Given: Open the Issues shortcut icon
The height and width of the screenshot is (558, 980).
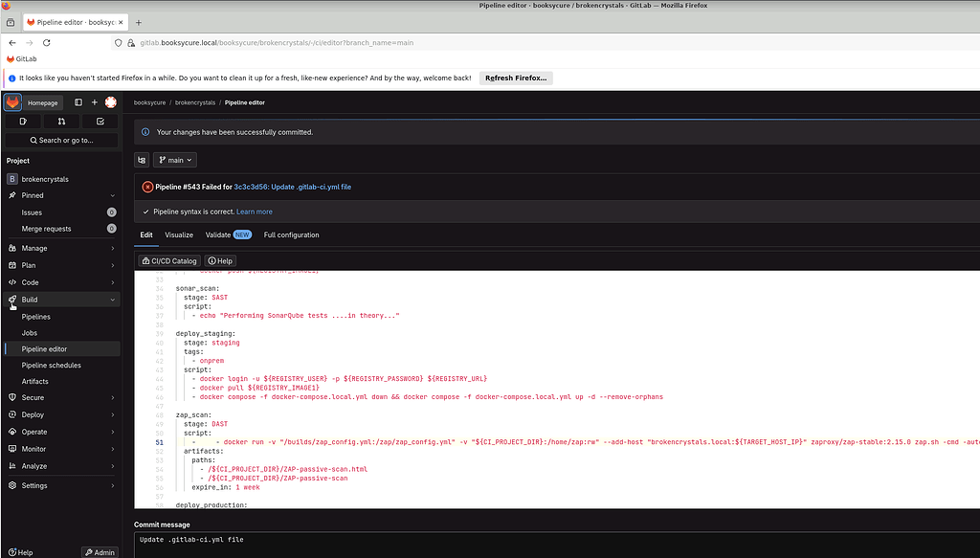Looking at the screenshot, I should tap(22, 121).
